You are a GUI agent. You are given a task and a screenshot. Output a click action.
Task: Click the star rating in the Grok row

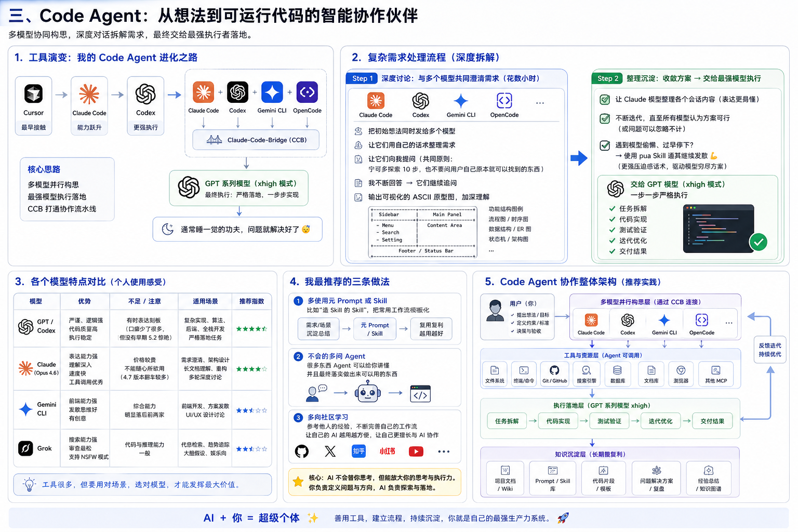point(251,448)
